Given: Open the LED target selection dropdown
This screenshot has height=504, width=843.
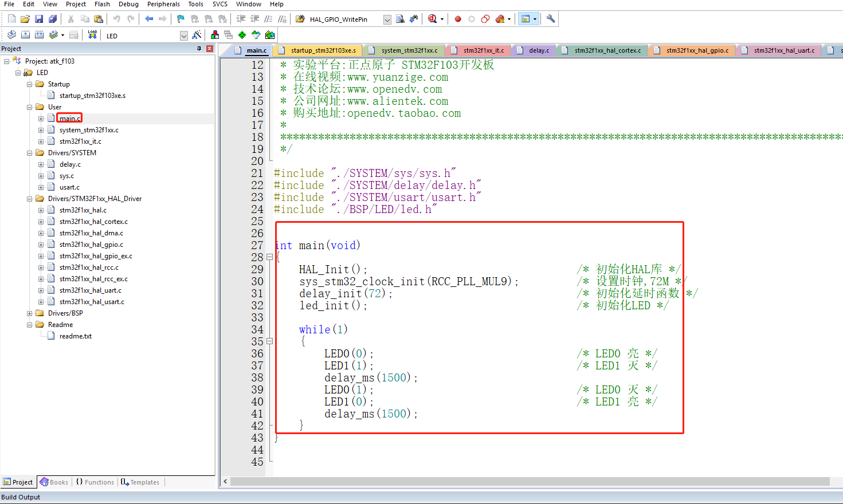Looking at the screenshot, I should coord(183,34).
